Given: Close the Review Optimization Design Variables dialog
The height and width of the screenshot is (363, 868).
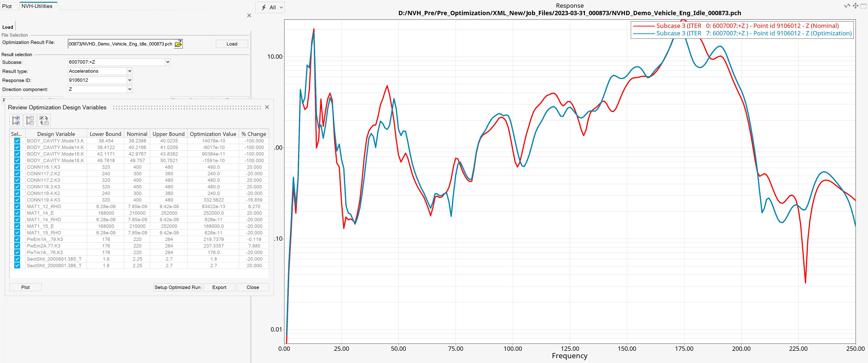Looking at the screenshot, I should [267, 107].
